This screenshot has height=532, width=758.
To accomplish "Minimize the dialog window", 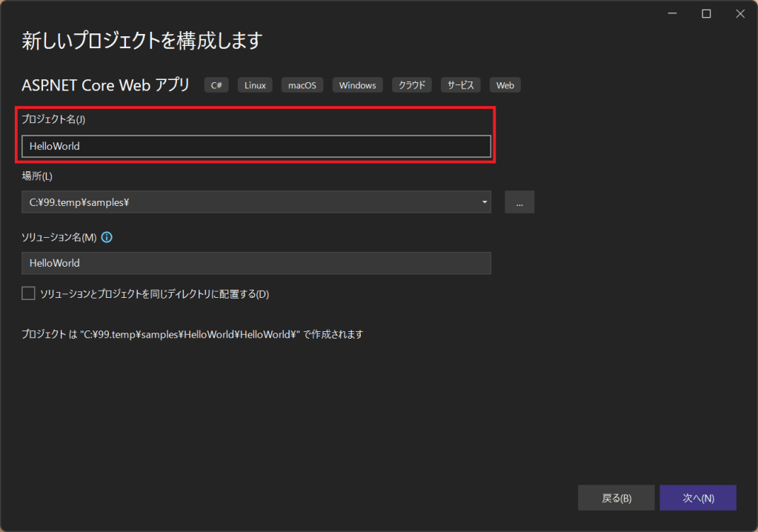I will pos(672,13).
